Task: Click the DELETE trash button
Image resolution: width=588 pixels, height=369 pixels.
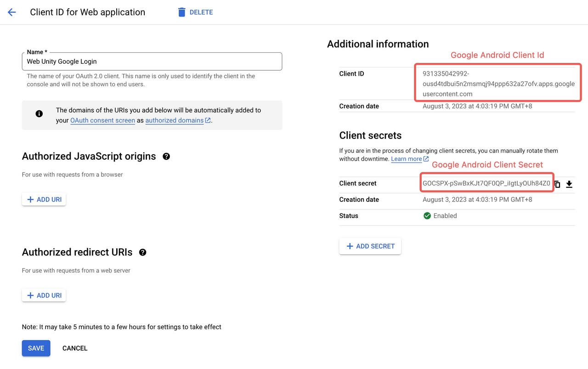Action: 195,12
